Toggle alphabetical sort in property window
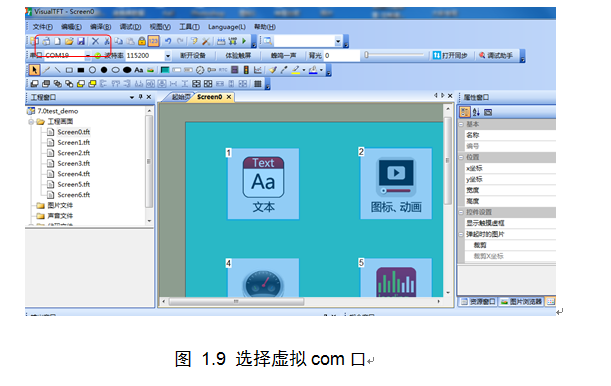 [x=476, y=112]
